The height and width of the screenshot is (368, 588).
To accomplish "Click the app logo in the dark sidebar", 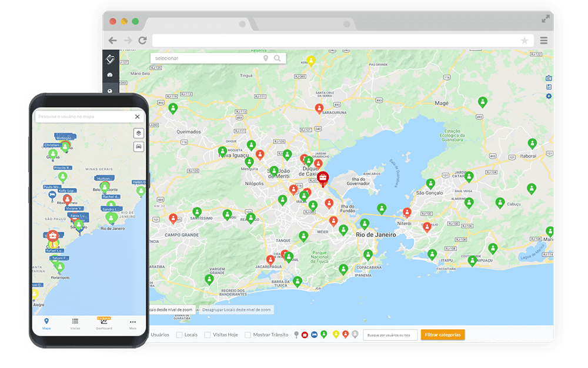I will (x=111, y=59).
